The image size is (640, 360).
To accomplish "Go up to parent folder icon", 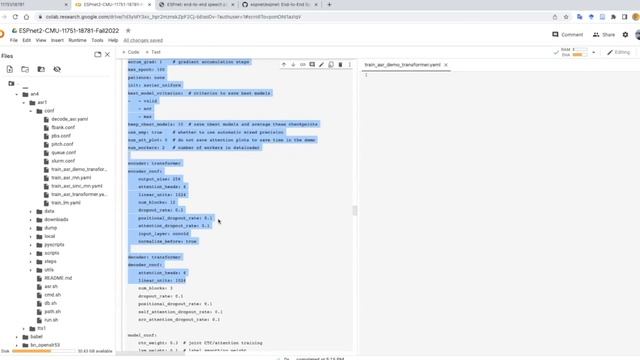I will (x=11, y=84).
